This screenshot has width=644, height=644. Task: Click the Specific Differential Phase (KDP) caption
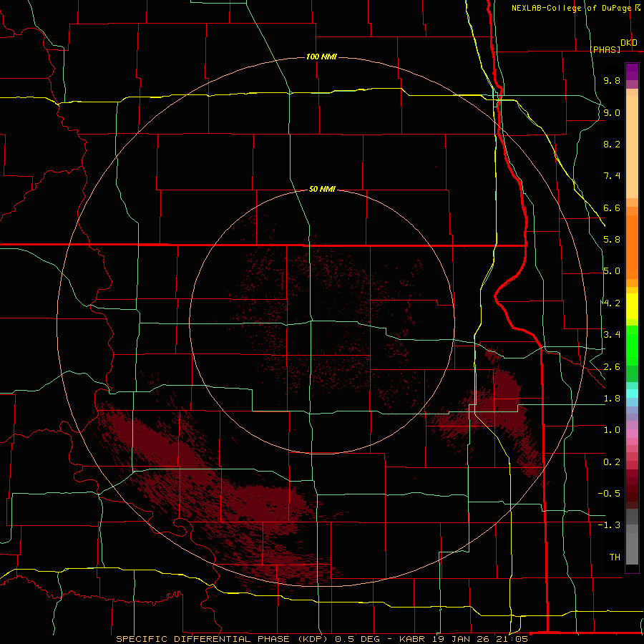tap(223, 639)
